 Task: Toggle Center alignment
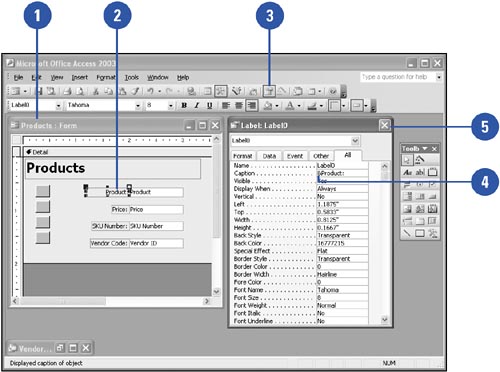point(238,106)
